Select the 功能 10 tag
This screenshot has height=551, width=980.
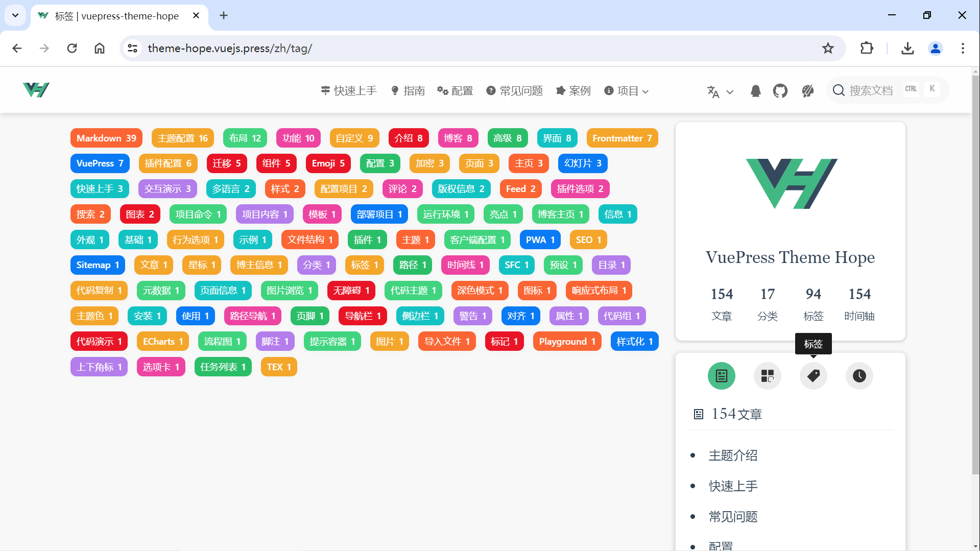(298, 138)
